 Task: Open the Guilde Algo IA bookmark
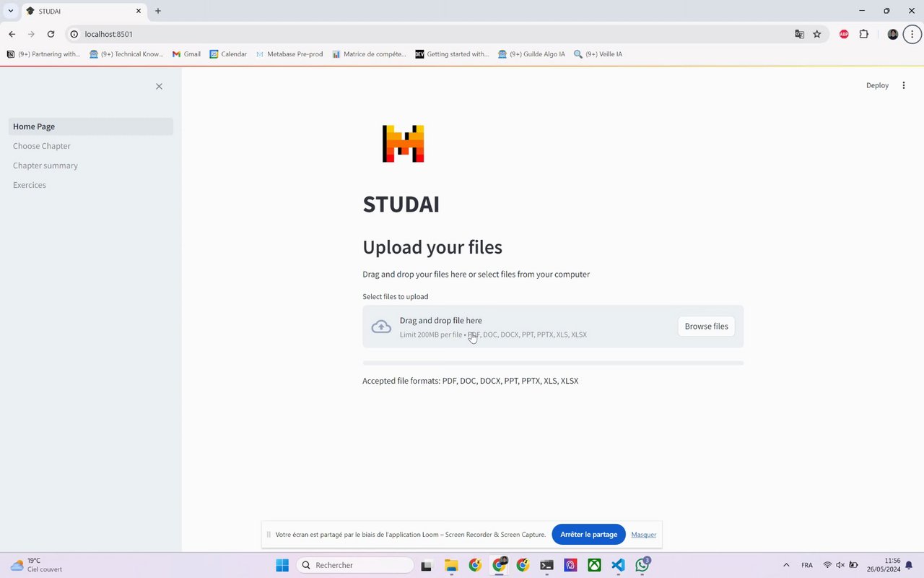click(531, 54)
